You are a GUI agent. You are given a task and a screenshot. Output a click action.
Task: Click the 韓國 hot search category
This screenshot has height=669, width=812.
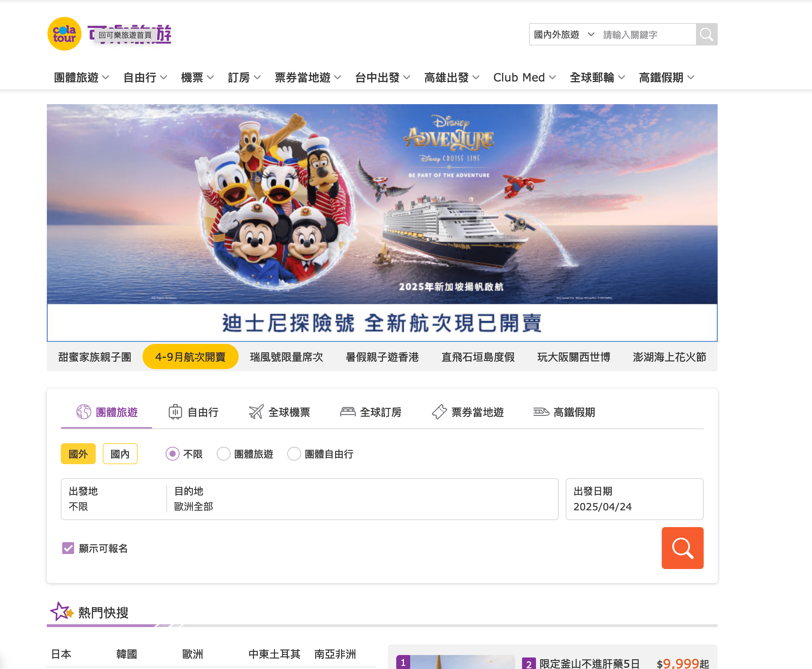click(127, 654)
